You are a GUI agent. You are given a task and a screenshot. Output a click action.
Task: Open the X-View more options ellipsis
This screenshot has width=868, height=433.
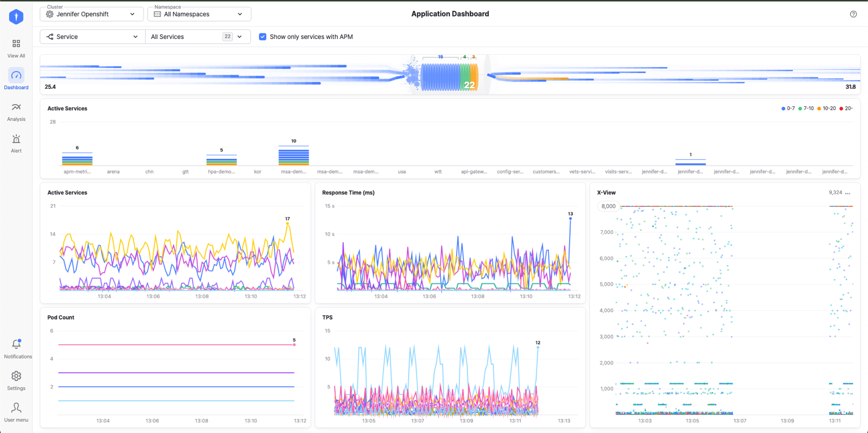pos(848,193)
